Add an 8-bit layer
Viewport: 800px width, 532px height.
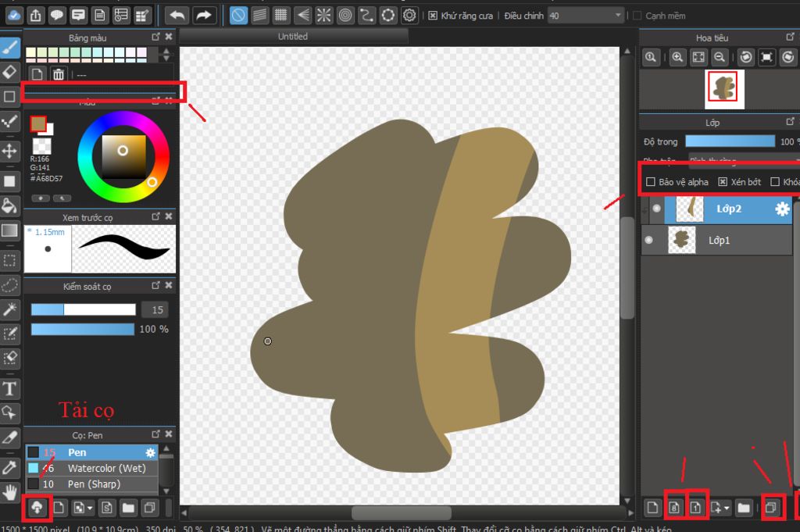[x=674, y=508]
